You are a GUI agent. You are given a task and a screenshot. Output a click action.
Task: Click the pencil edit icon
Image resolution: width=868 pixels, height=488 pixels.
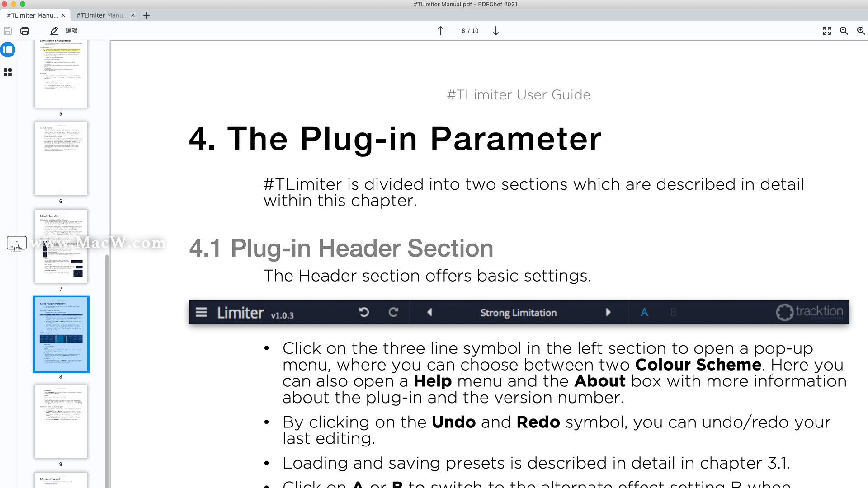tap(54, 31)
